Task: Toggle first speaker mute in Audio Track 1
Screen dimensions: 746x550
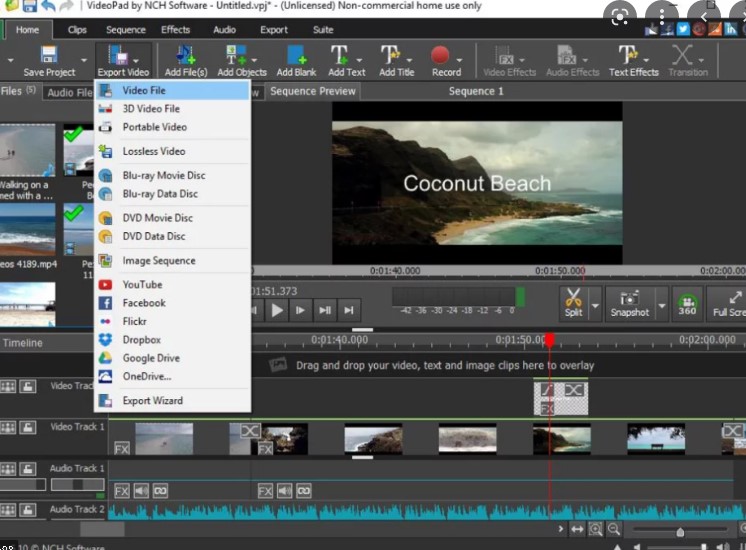Action: tap(141, 491)
